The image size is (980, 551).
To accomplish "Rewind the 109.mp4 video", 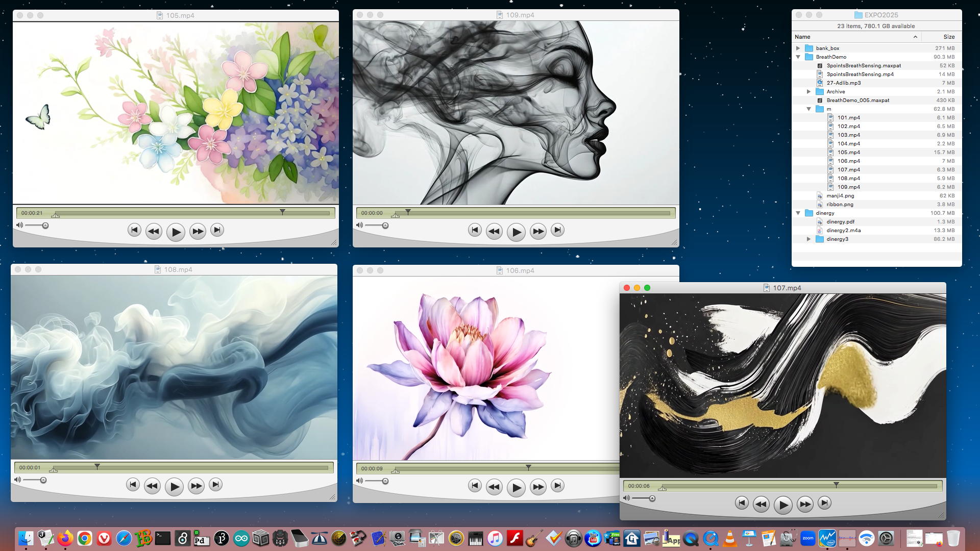I will coord(494,232).
